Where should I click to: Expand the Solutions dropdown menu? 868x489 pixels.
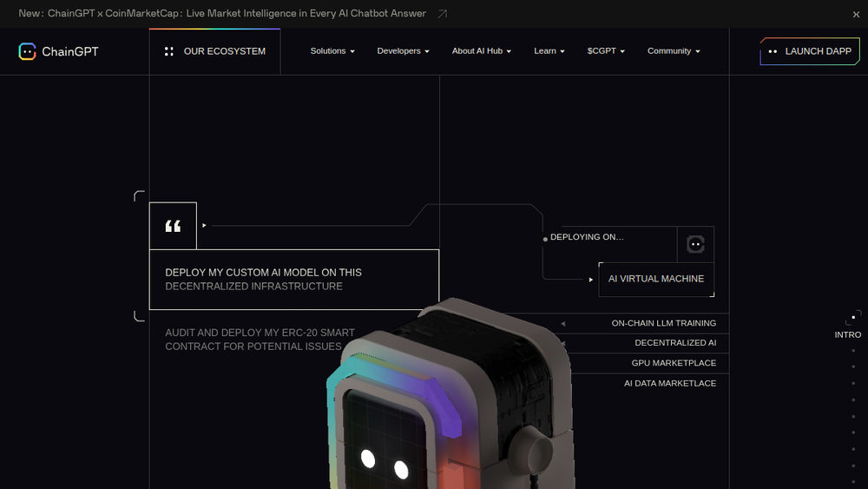pos(332,51)
